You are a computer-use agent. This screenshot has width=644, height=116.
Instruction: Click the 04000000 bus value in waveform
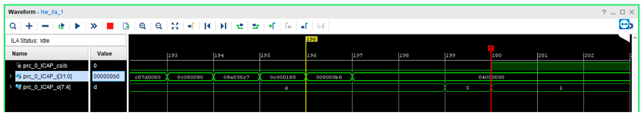click(491, 77)
